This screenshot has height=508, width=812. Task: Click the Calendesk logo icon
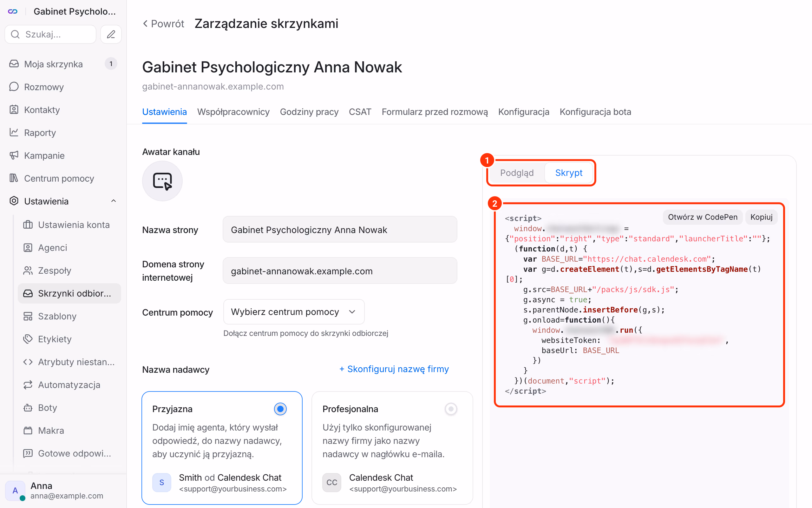[x=13, y=11]
